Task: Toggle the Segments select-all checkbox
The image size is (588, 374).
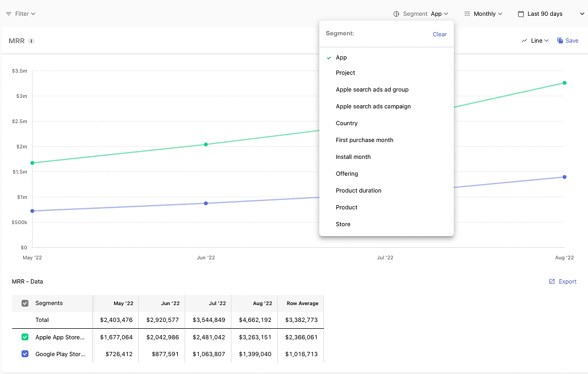Action: pos(25,303)
